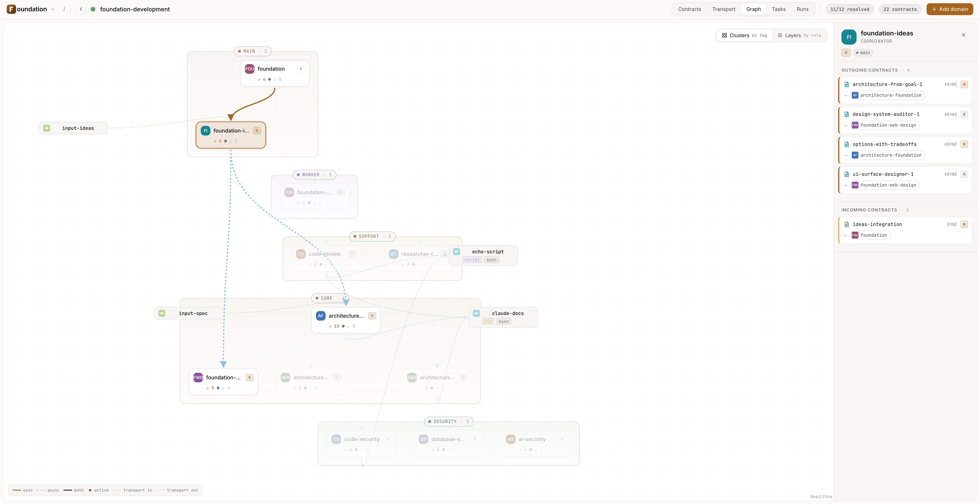Click the W badge under COORDINATOR label

846,52
